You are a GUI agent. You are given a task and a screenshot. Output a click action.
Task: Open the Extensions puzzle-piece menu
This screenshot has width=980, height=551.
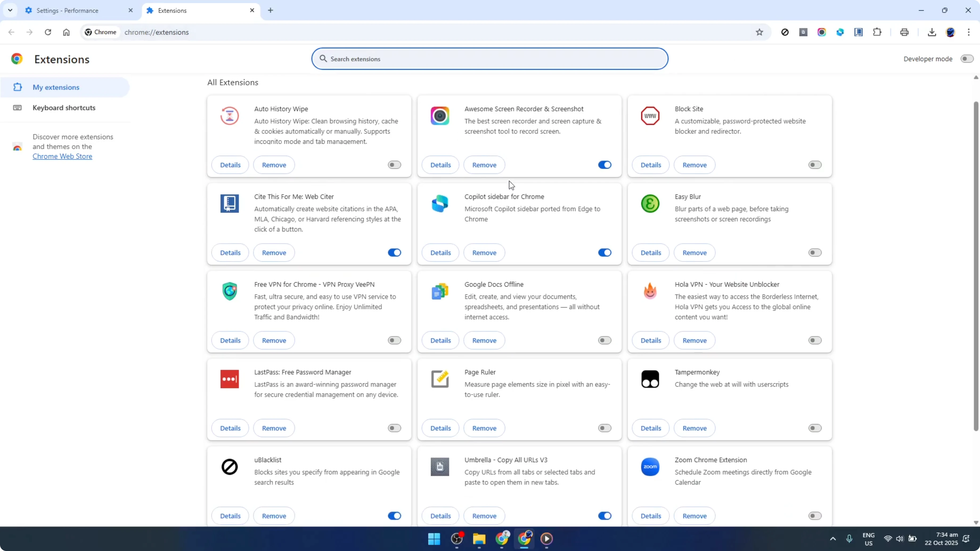click(877, 32)
